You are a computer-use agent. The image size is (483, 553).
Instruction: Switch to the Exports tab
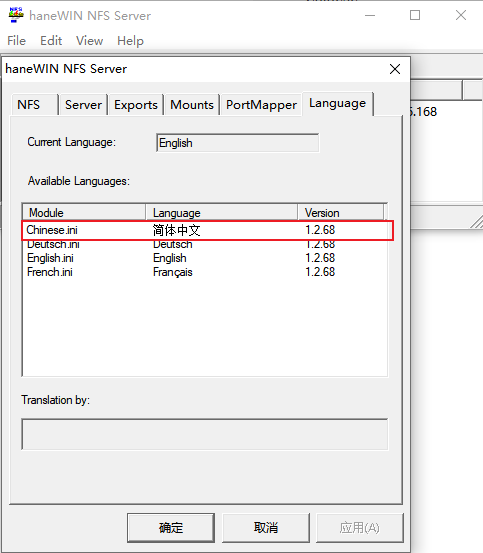tap(136, 105)
